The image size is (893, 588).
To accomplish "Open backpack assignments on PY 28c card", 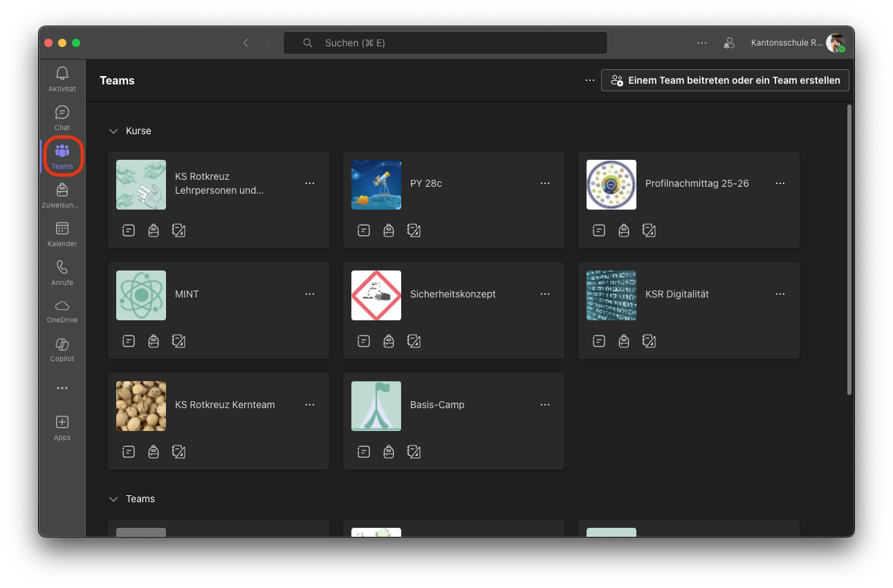I will point(389,230).
